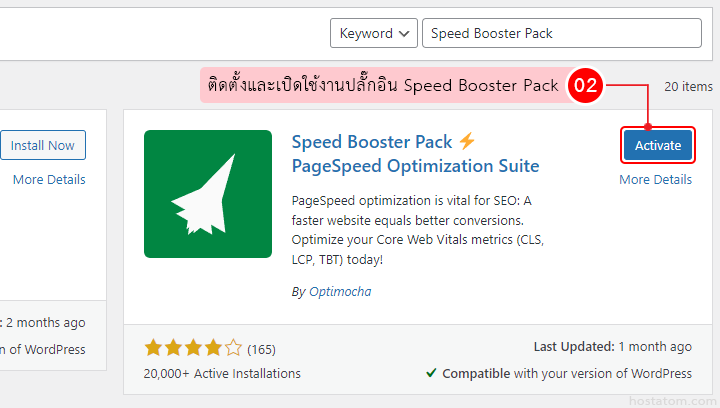720x408 pixels.
Task: Click the empty fifth rating star
Action: (x=233, y=349)
